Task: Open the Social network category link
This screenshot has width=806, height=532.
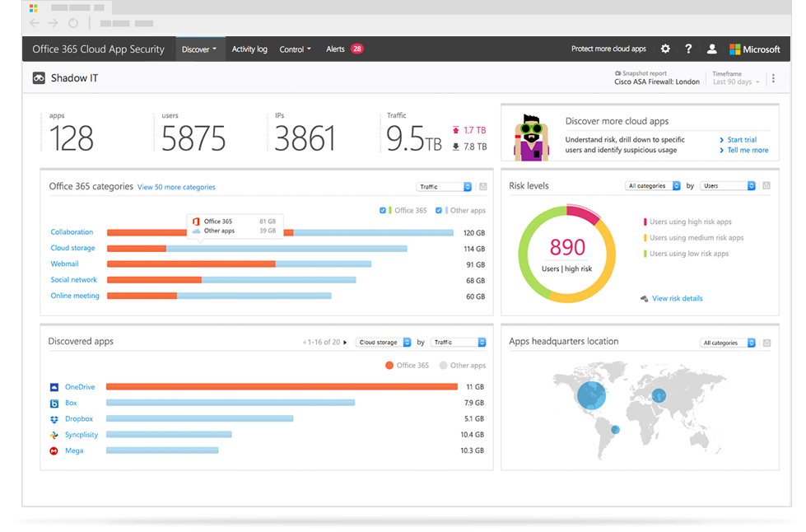Action: (x=73, y=280)
